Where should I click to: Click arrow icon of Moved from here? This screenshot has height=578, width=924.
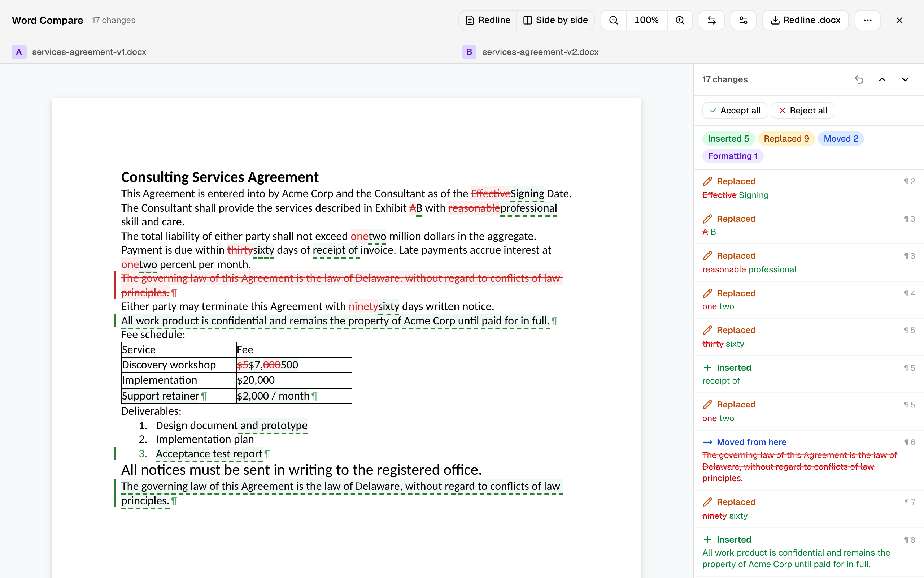pos(707,442)
